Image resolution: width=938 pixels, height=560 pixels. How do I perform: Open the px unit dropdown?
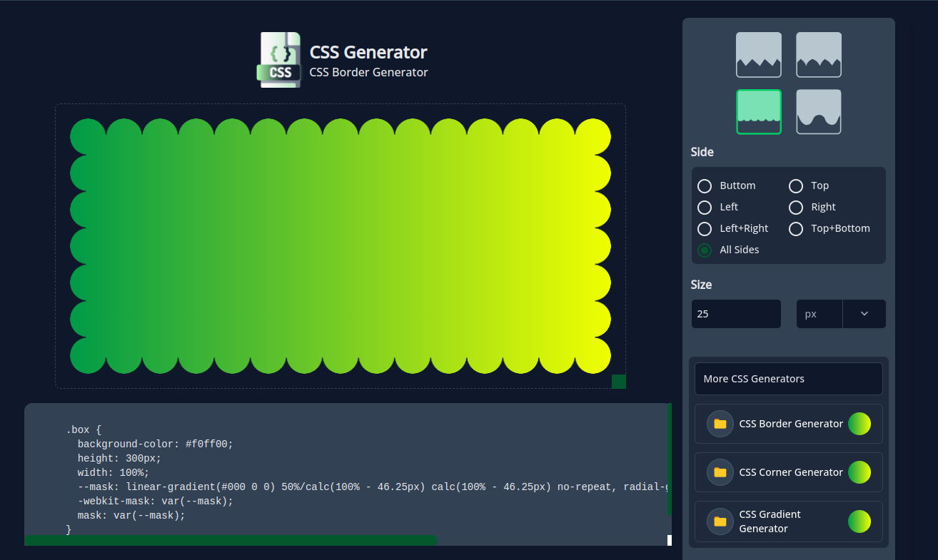(x=841, y=314)
